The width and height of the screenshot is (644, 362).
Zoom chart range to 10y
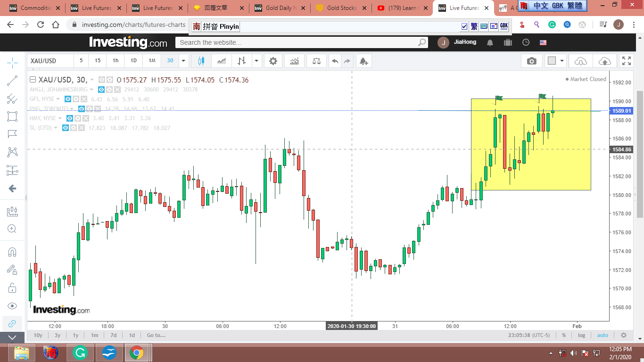38,335
